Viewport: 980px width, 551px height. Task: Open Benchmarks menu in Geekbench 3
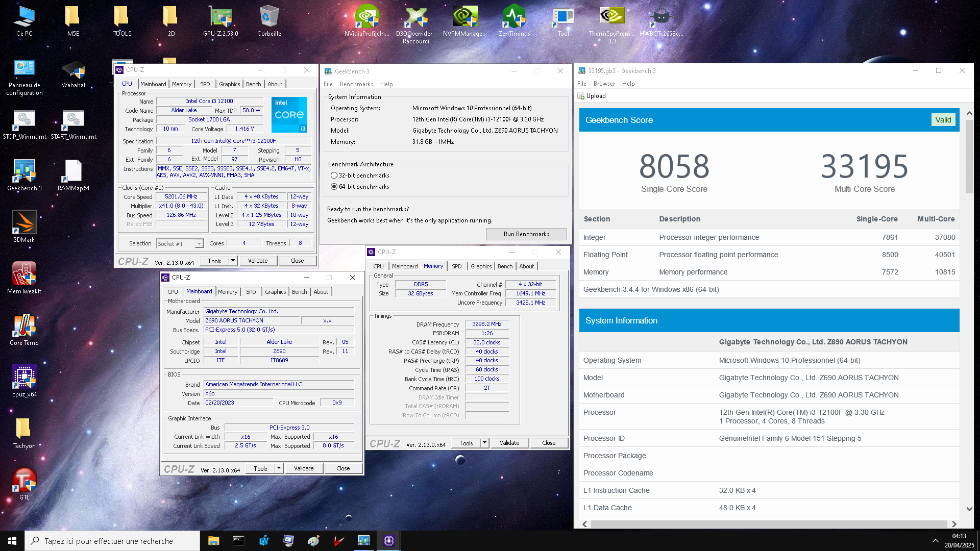click(356, 84)
